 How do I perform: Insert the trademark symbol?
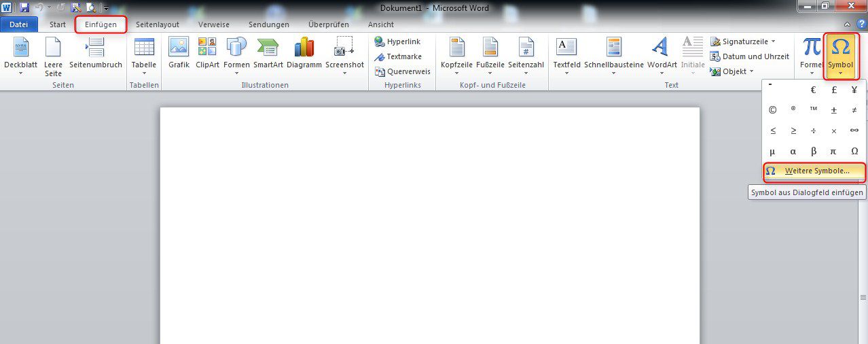813,110
